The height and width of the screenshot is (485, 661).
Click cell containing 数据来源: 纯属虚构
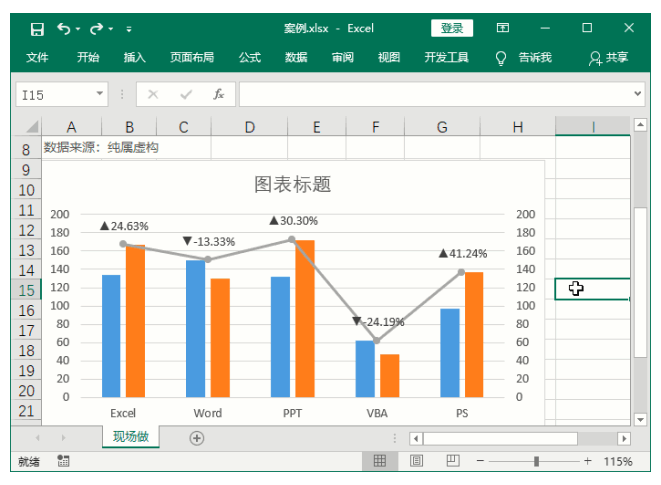click(101, 148)
